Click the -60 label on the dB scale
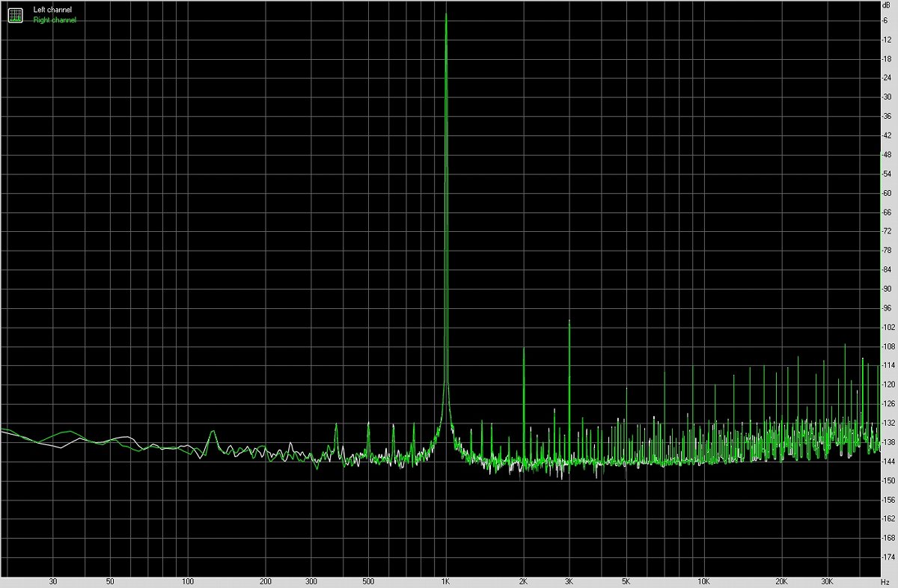Image resolution: width=898 pixels, height=588 pixels. [888, 192]
